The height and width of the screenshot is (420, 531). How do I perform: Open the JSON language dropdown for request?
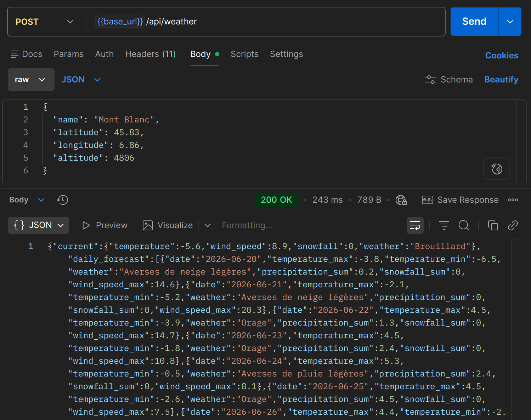tap(81, 80)
